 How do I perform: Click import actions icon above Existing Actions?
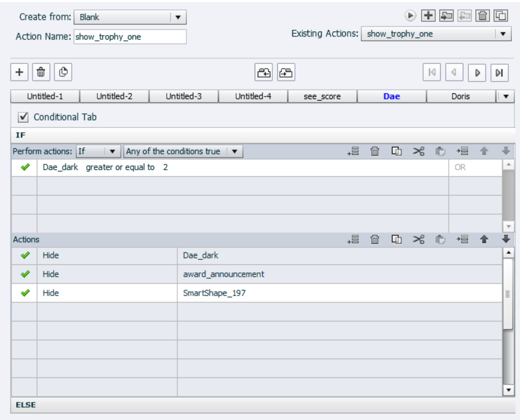[446, 16]
